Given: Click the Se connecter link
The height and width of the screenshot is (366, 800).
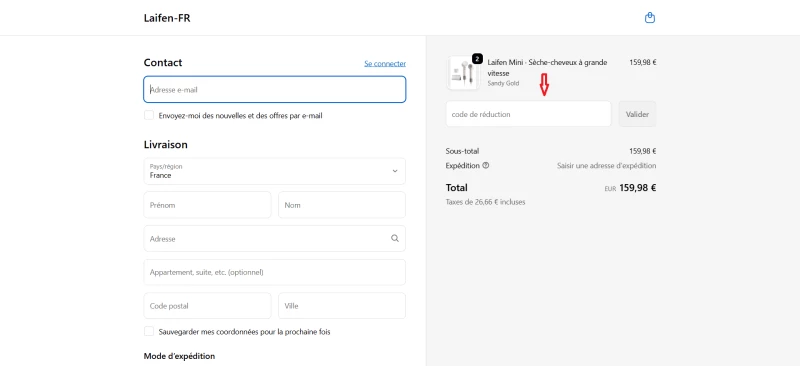Looking at the screenshot, I should (x=385, y=64).
